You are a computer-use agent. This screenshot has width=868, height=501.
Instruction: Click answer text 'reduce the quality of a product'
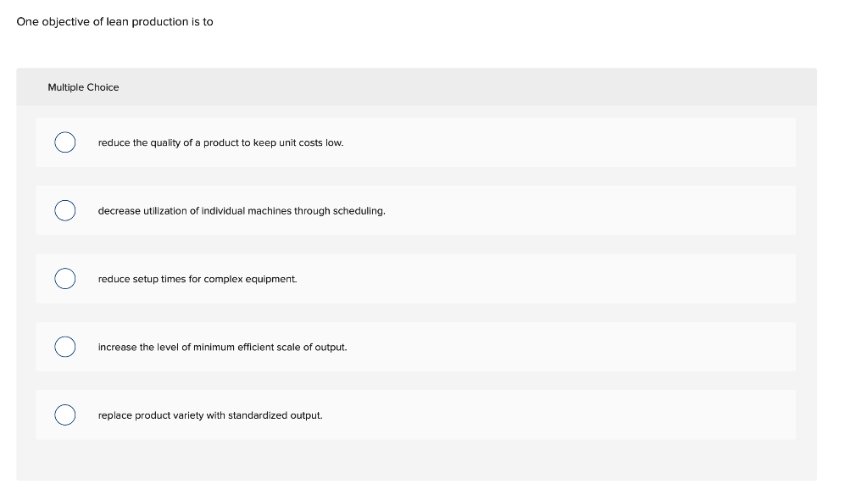pos(169,142)
